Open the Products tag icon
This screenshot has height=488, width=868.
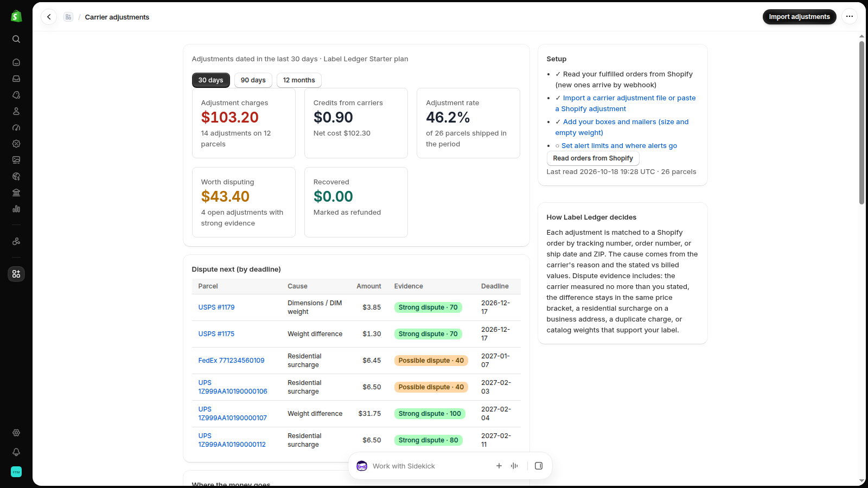[16, 95]
